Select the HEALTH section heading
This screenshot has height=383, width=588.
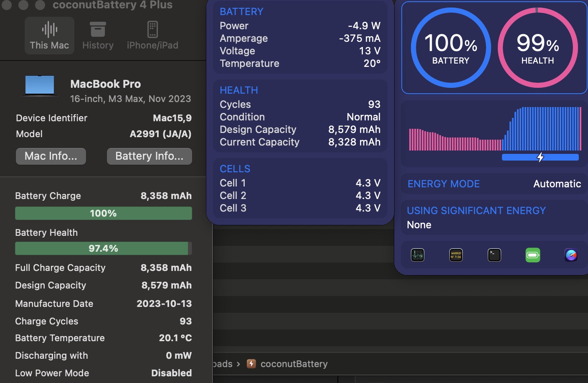point(239,90)
